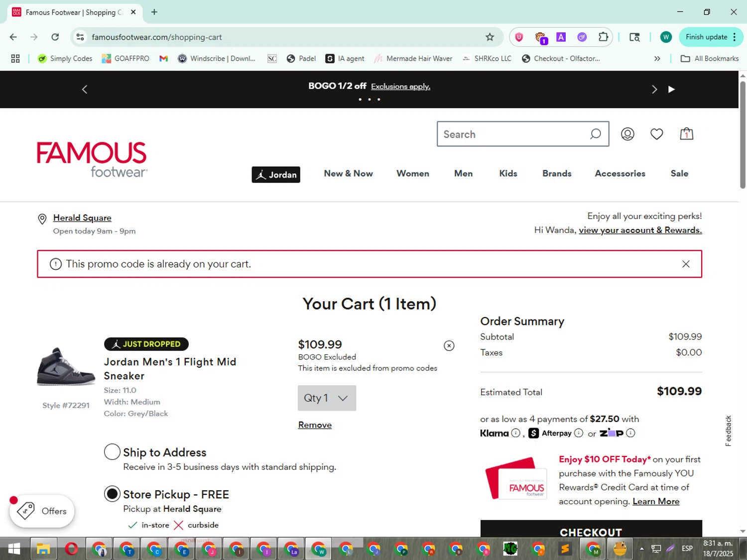This screenshot has width=747, height=560.
Task: Open File Explorer from taskbar
Action: (43, 549)
